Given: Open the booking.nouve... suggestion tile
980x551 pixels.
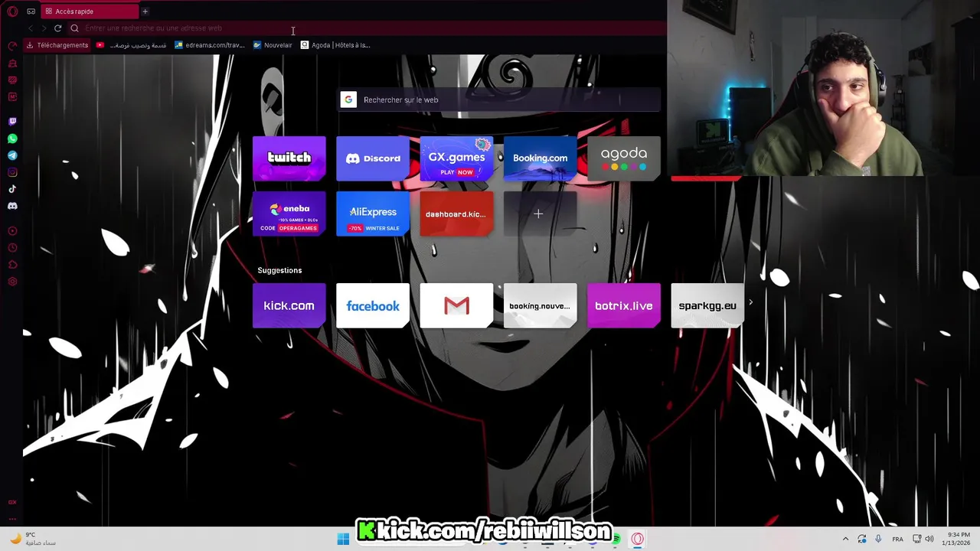Looking at the screenshot, I should coord(540,305).
